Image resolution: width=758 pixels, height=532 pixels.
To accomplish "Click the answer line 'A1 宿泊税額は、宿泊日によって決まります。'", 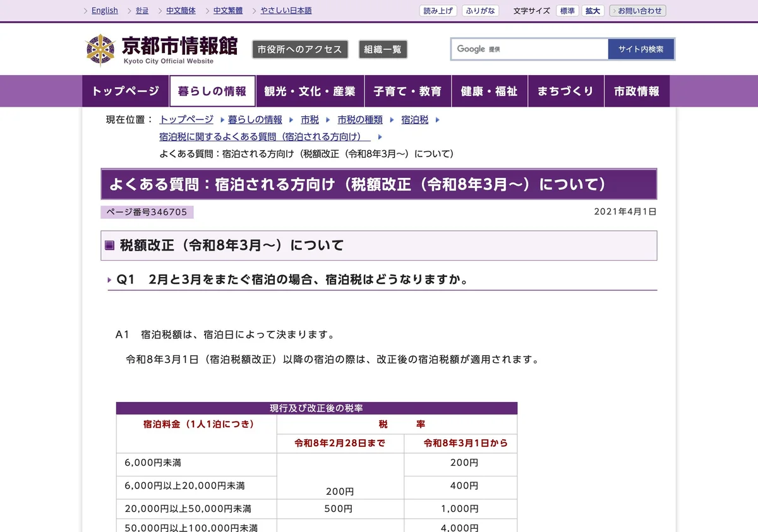I will (225, 334).
